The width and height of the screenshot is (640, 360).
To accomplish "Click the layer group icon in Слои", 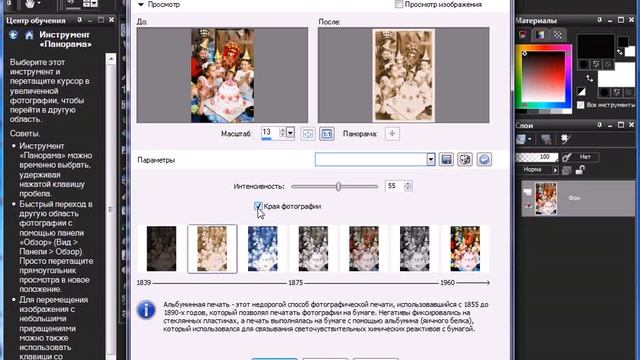I will tap(546, 140).
